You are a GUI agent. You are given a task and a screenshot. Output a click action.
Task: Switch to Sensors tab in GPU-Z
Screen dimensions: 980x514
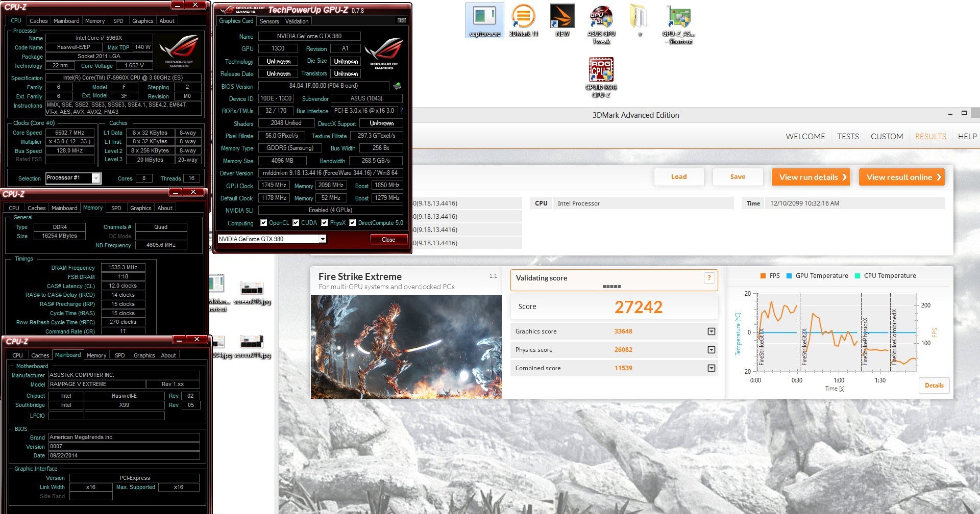tap(269, 21)
